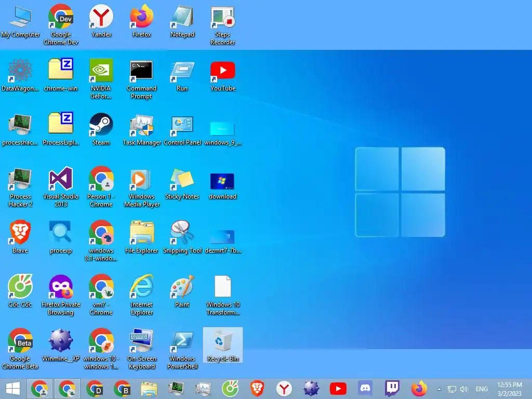Expand the hidden system tray icons arrow
This screenshot has height=399, width=532.
click(440, 389)
